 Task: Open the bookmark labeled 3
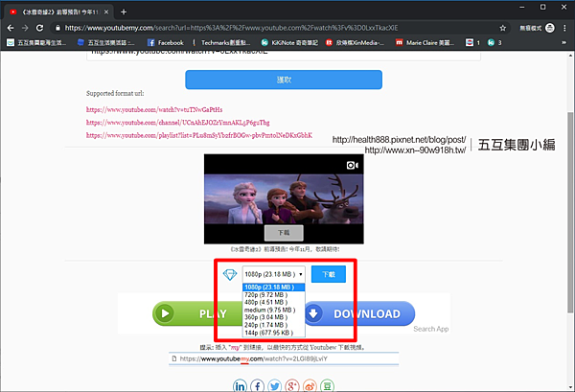[x=494, y=42]
